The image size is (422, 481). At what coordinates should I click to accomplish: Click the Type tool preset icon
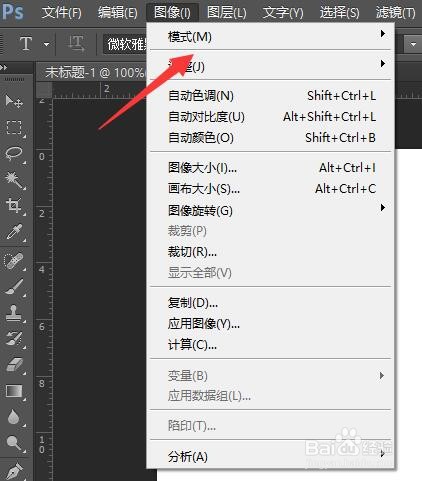[26, 44]
